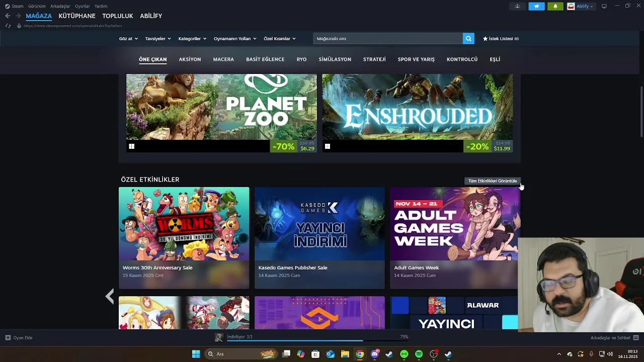
Task: Open the Planet Zoo -70% deal
Action: tap(221, 113)
